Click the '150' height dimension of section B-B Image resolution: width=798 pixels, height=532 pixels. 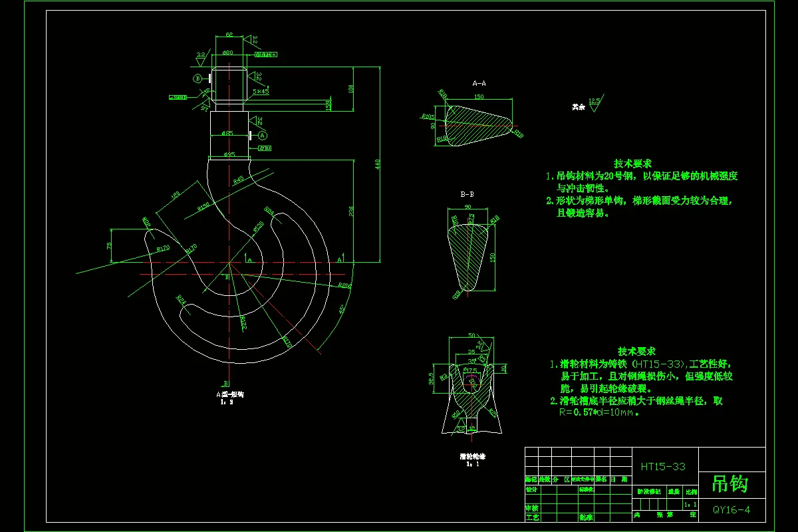click(493, 257)
